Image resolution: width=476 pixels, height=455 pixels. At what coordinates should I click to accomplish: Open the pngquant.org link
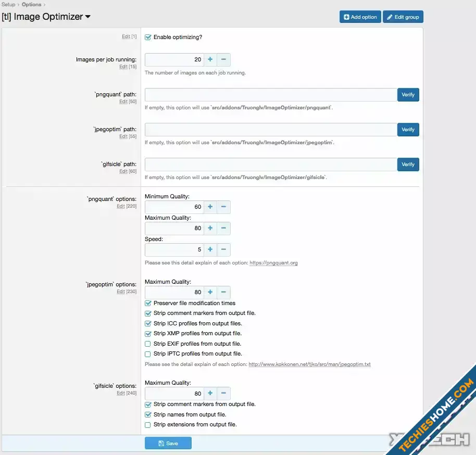(x=273, y=263)
